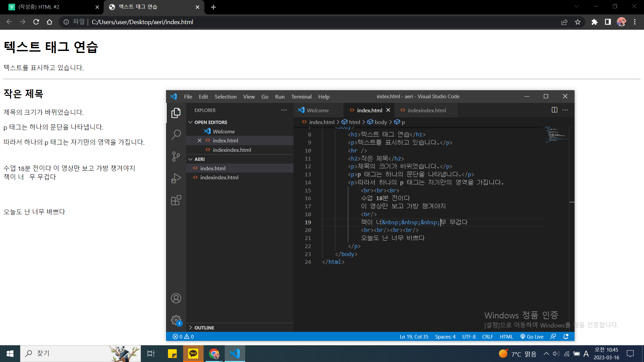644x362 pixels.
Task: Open the Run and Debug view
Action: coord(176,178)
